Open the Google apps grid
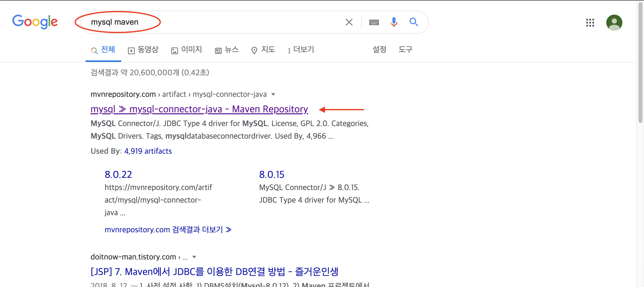This screenshot has width=644, height=287. (590, 23)
